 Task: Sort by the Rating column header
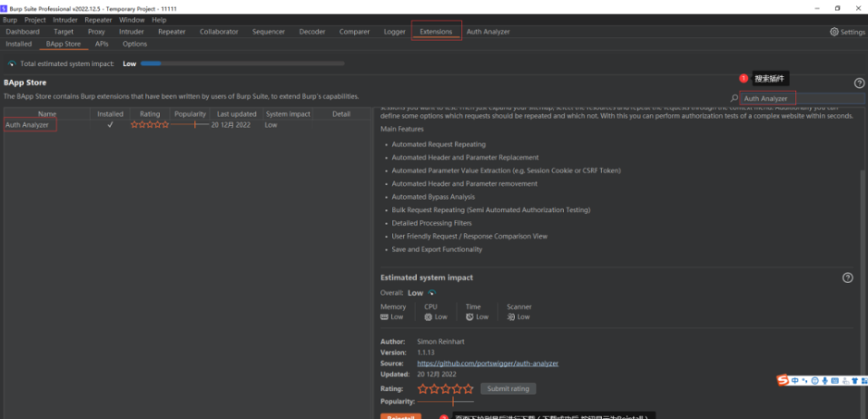coord(150,114)
